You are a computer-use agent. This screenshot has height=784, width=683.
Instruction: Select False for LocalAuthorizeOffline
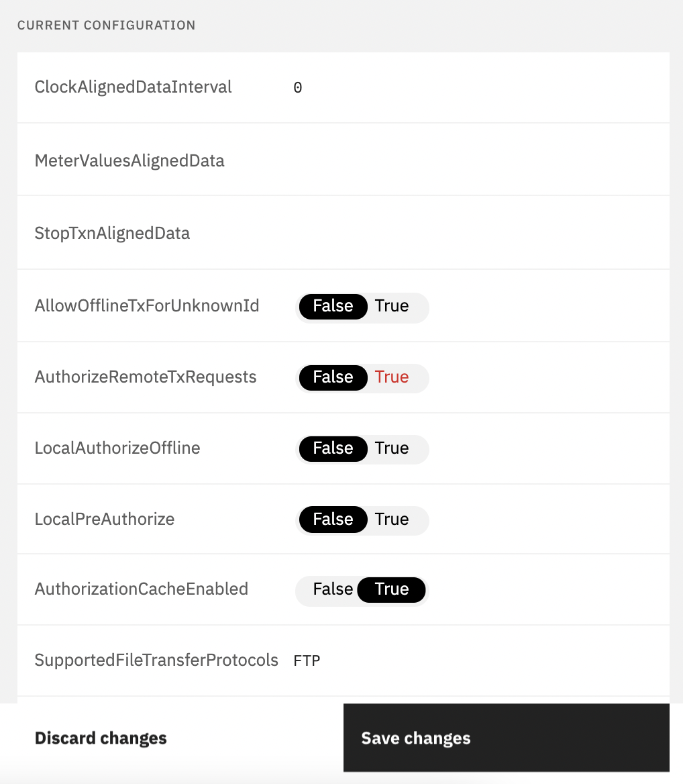(333, 448)
